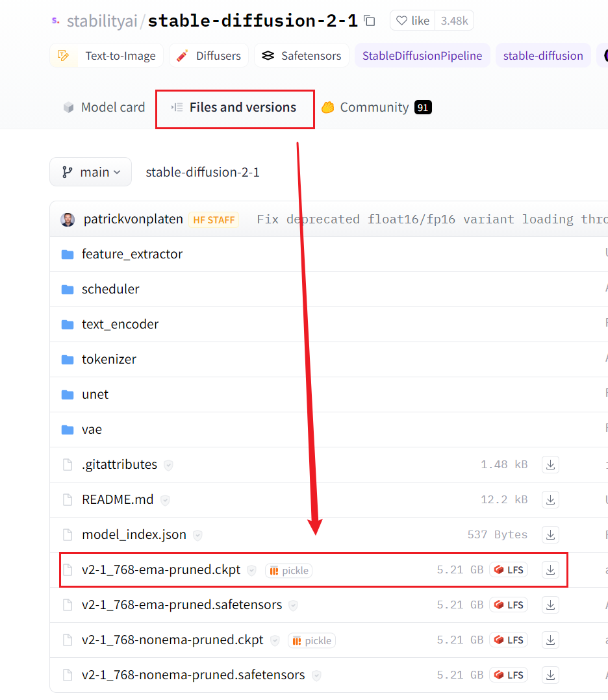Open v2-1_768-nonema-pruned.safetensors file
Image resolution: width=608 pixels, height=700 pixels.
(x=193, y=675)
